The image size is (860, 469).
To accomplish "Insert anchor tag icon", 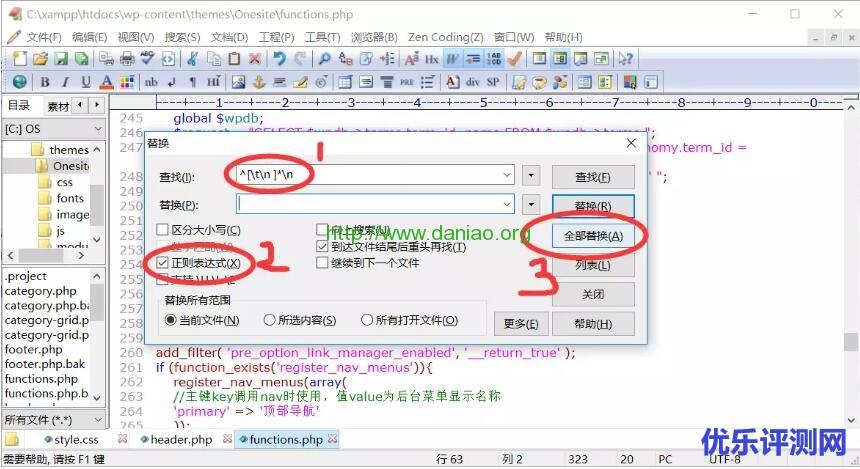I will pos(259,82).
